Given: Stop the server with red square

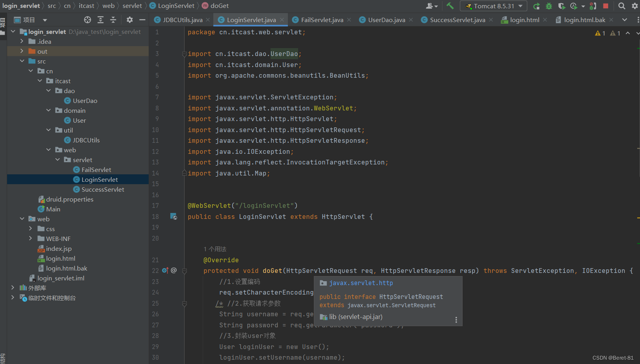Looking at the screenshot, I should (606, 6).
